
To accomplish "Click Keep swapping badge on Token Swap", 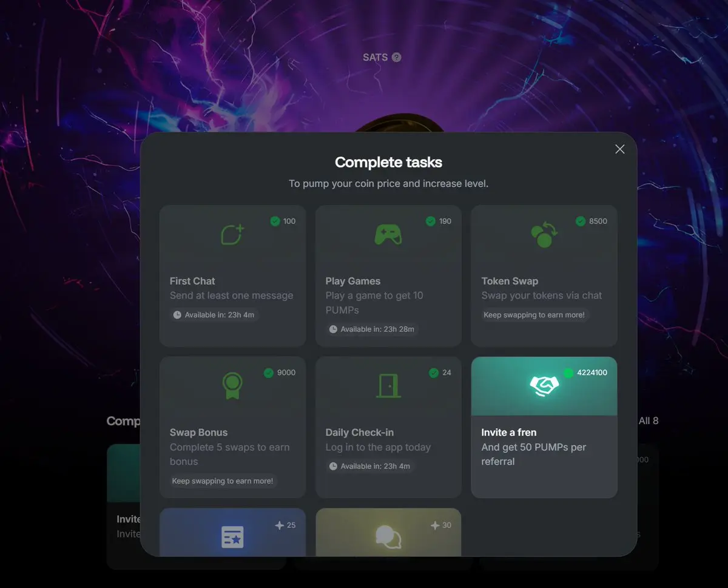I will coord(534,315).
